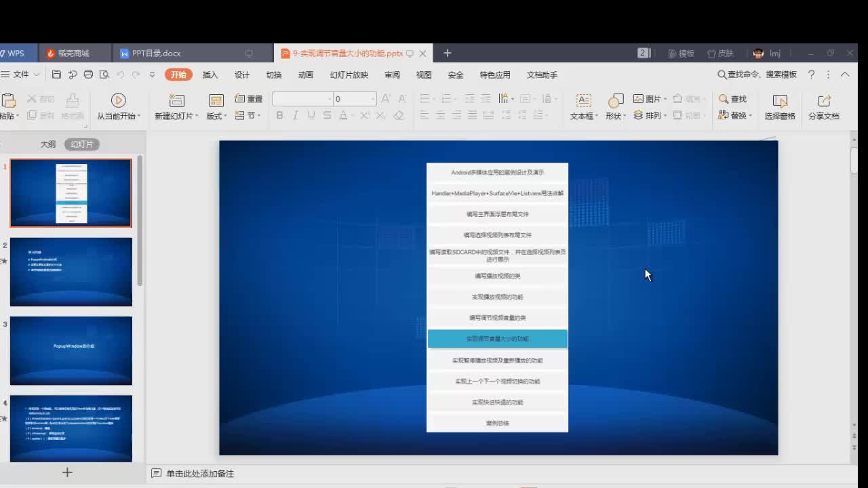The width and height of the screenshot is (868, 488).
Task: Open Print Preview from quick toolbar
Action: pos(104,75)
